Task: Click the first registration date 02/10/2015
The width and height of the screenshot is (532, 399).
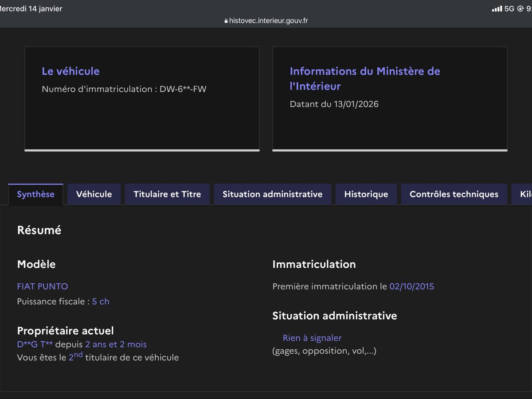Action: [x=411, y=286]
